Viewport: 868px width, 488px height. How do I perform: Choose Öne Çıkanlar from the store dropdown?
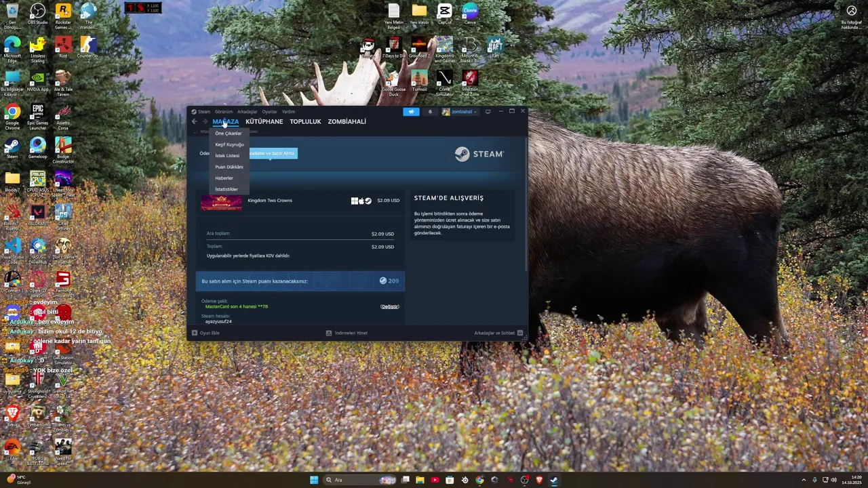[x=229, y=134]
